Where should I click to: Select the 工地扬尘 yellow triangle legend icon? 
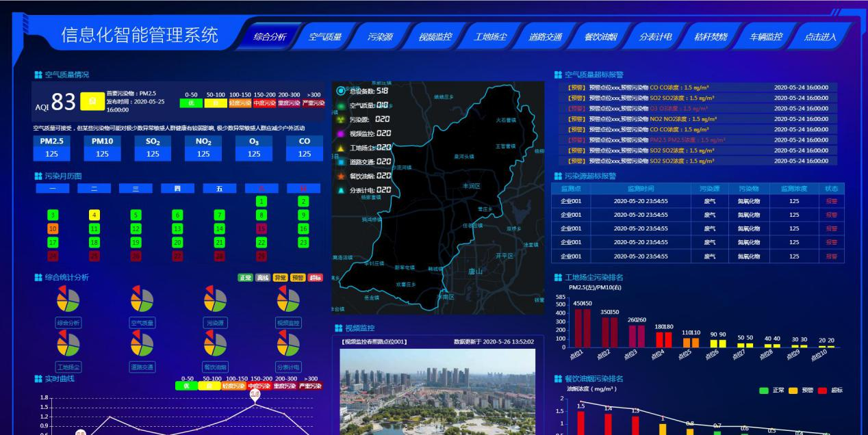pyautogui.click(x=341, y=148)
